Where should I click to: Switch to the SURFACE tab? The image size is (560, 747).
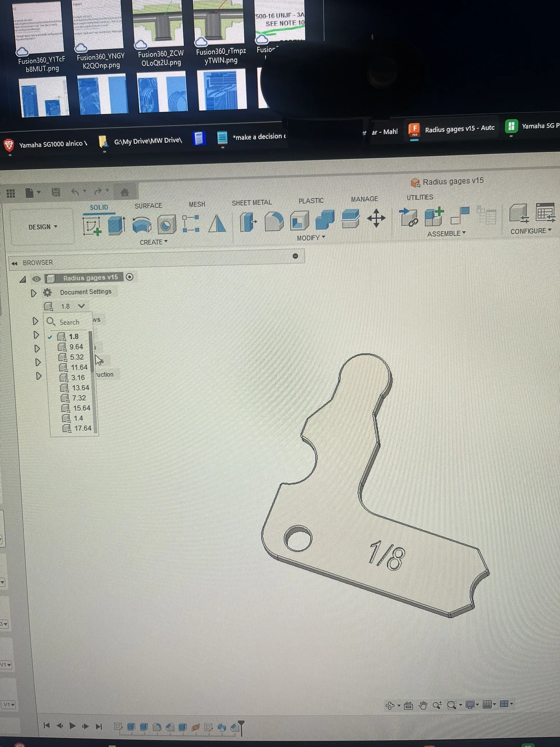pos(148,206)
